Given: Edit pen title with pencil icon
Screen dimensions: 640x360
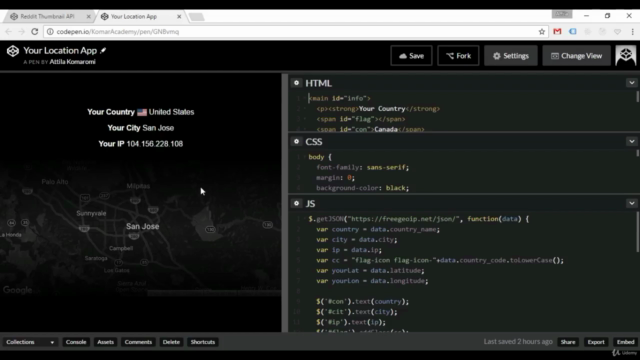Looking at the screenshot, I should [x=103, y=50].
